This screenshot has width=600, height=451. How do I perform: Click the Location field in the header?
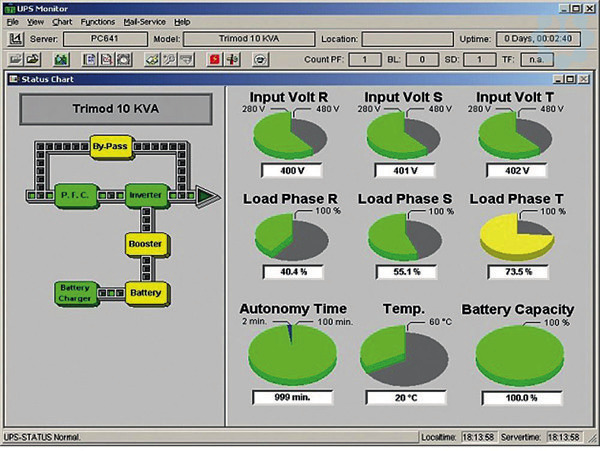426,39
